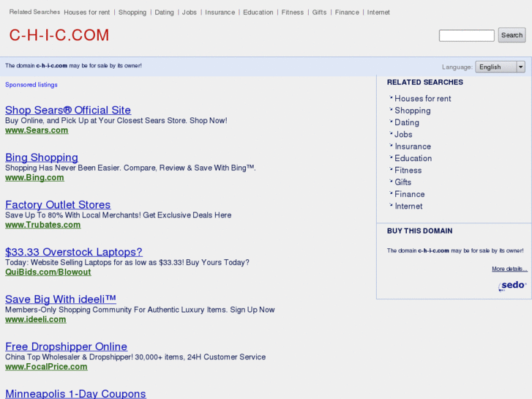
Task: Open Gifts in top related searches bar
Action: (319, 12)
